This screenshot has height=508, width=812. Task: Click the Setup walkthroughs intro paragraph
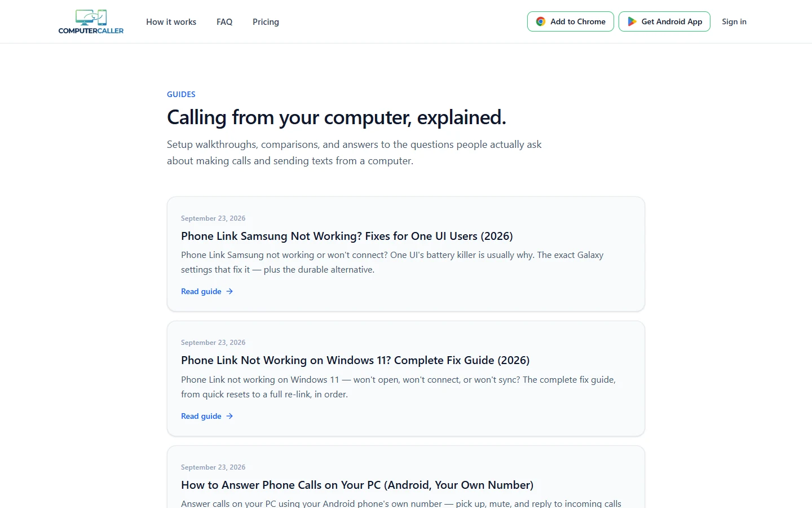[354, 152]
